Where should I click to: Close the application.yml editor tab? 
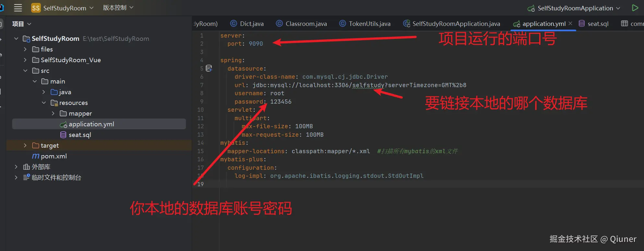(570, 23)
